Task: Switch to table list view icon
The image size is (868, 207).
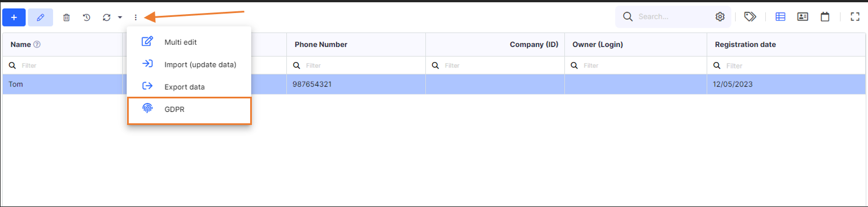Action: [x=780, y=17]
